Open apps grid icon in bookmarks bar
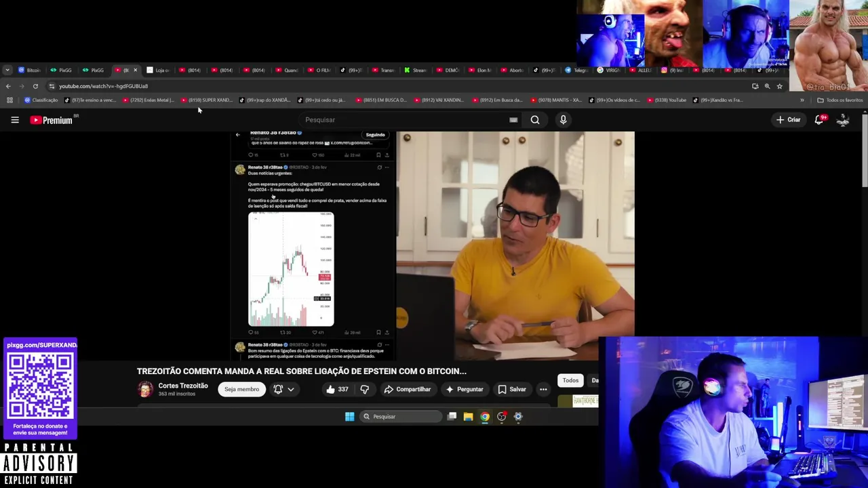Screen dimensions: 868x488 [x=9, y=100]
